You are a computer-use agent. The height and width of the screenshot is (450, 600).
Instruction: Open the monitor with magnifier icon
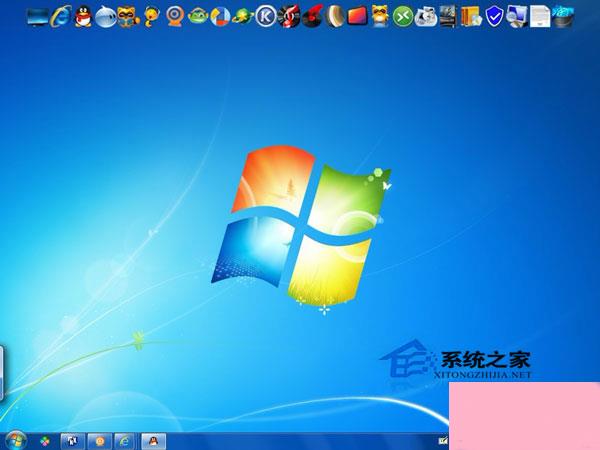tap(517, 17)
